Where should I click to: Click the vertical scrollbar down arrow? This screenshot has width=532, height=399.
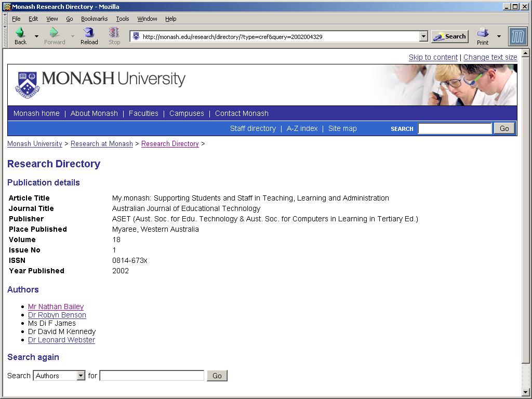click(x=525, y=392)
